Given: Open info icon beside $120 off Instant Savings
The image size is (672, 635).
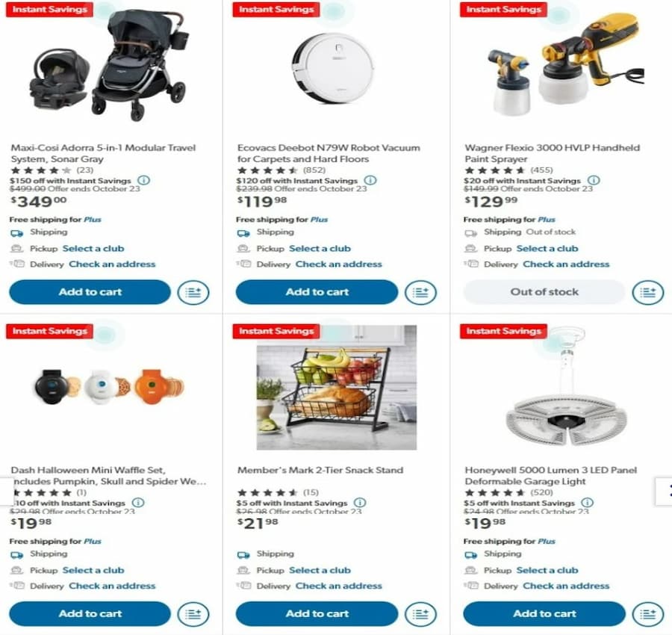Looking at the screenshot, I should point(370,180).
